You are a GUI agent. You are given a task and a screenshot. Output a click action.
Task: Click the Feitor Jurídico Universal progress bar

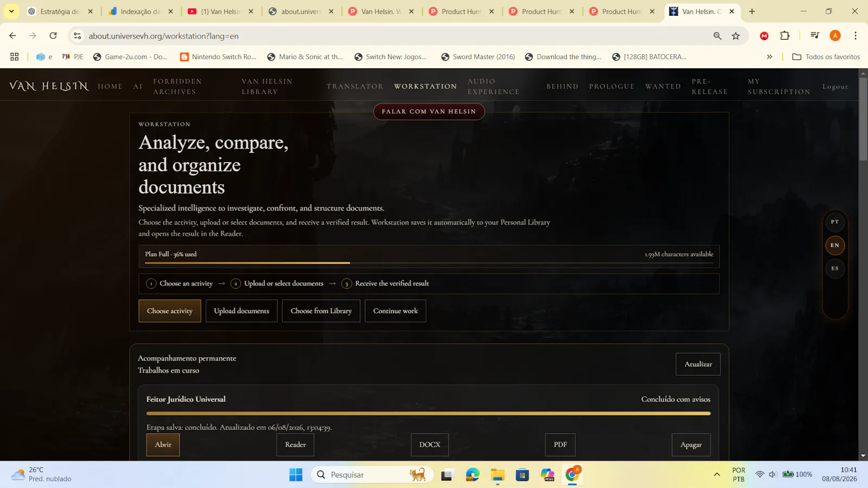tap(429, 414)
